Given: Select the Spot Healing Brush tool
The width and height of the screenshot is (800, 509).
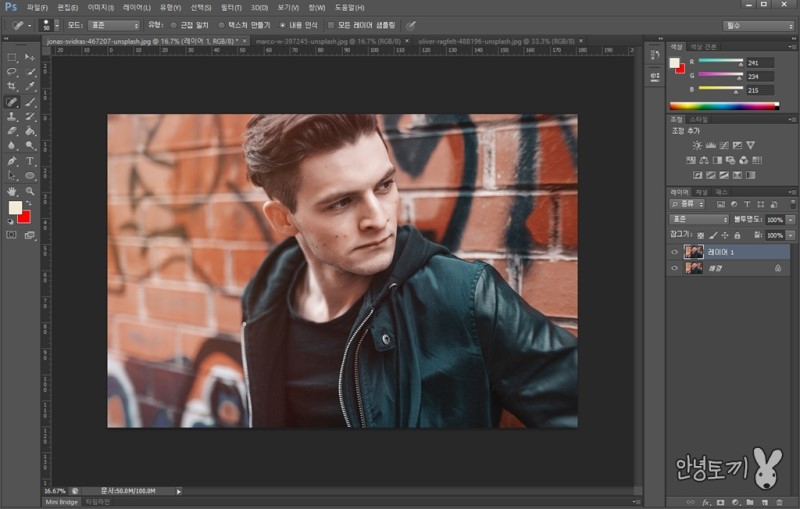Looking at the screenshot, I should (12, 101).
